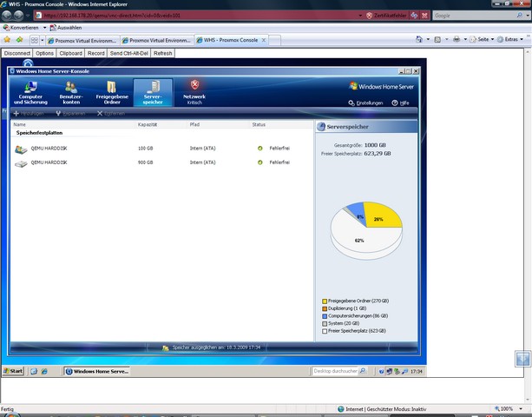Open the Extras menu

click(x=510, y=39)
